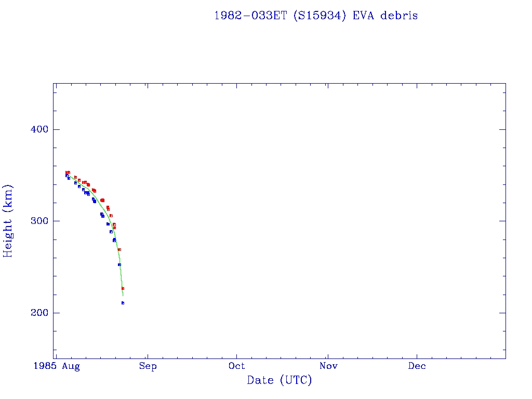Click the 'Sep' date axis label
The height and width of the screenshot is (399, 532).
148,366
